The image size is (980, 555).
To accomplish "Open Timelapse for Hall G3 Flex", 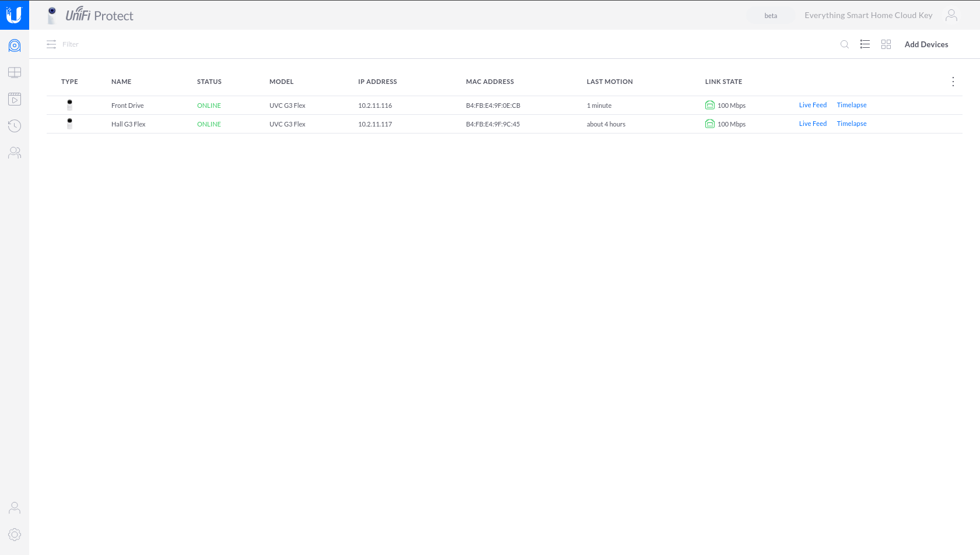I will click(852, 124).
